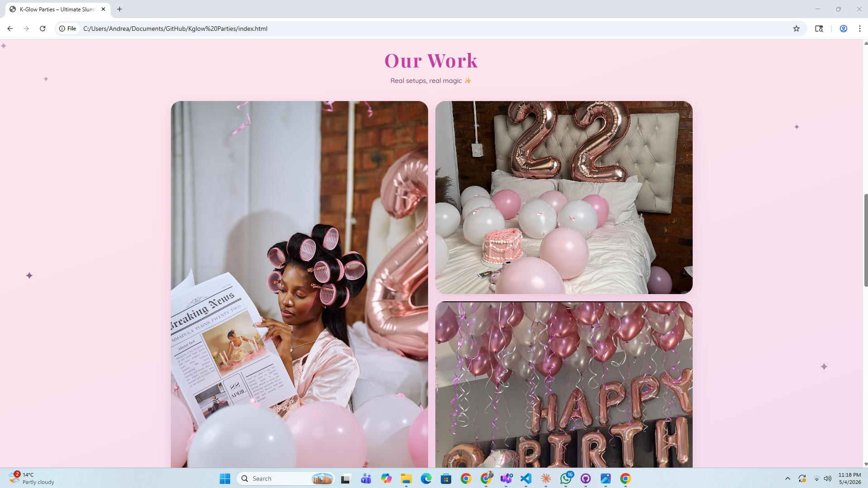The height and width of the screenshot is (488, 868).
Task: Open first Google Chrome taskbar icon
Action: pyautogui.click(x=466, y=478)
